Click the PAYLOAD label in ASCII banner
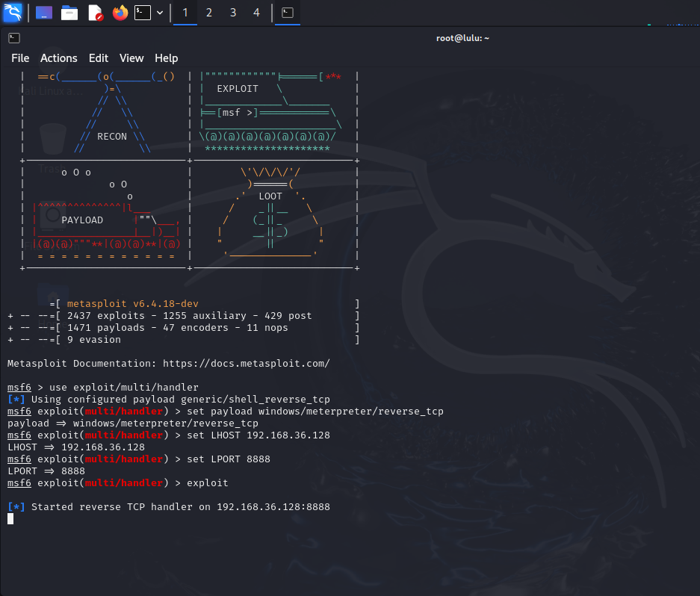700x596 pixels. (x=82, y=220)
